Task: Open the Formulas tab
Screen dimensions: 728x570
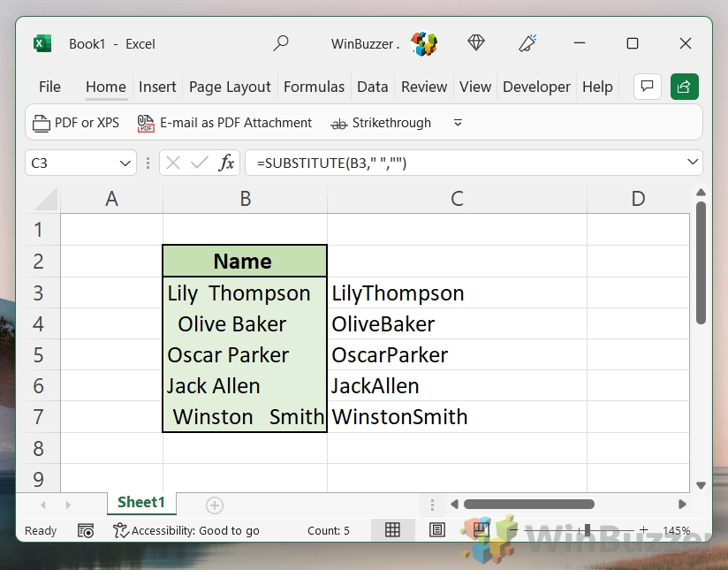Action: point(314,87)
